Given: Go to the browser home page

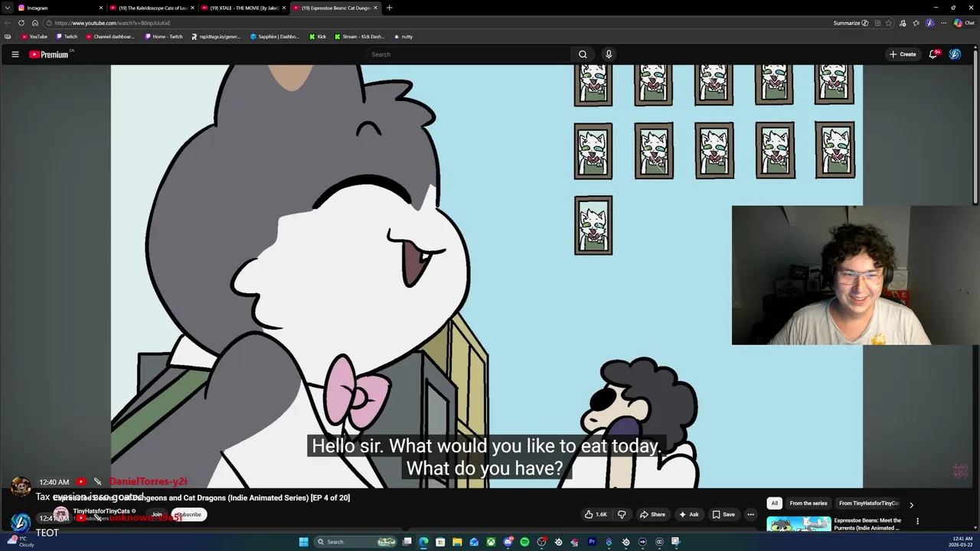Looking at the screenshot, I should click(x=34, y=23).
